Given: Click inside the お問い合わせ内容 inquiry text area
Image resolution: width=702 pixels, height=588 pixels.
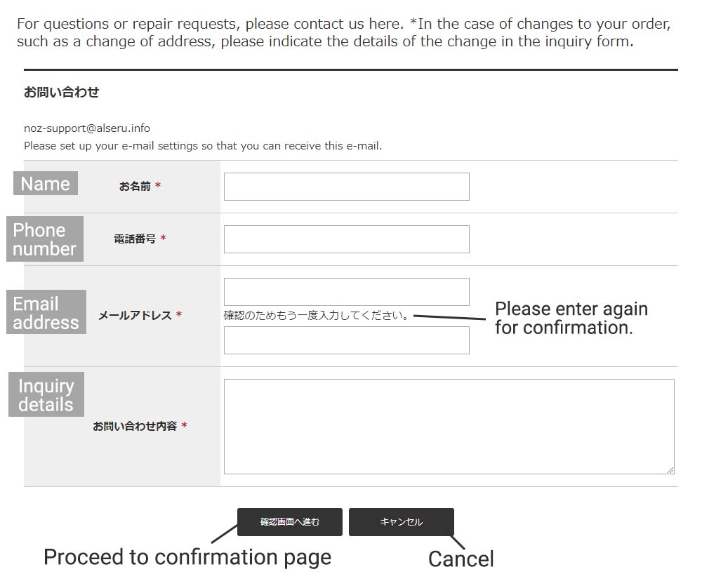Looking at the screenshot, I should 449,427.
